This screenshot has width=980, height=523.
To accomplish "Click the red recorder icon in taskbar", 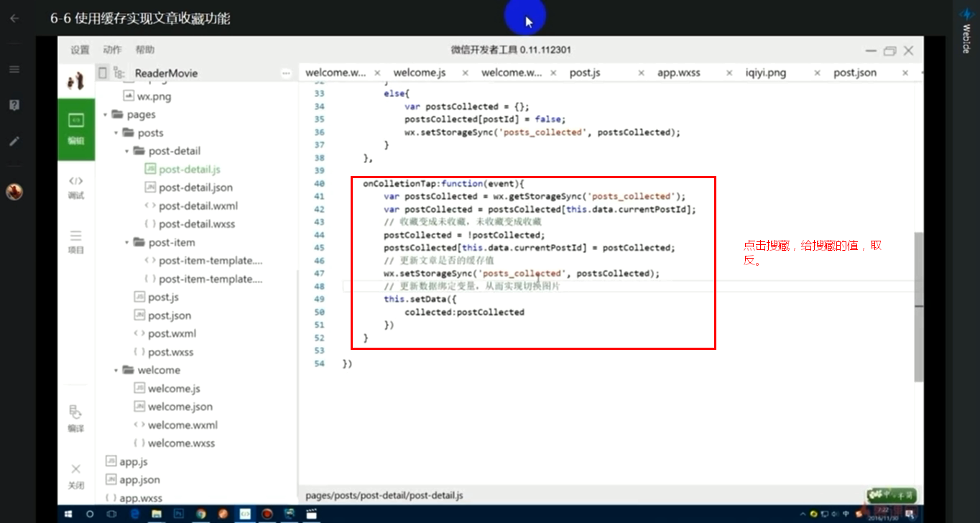I will click(x=267, y=514).
